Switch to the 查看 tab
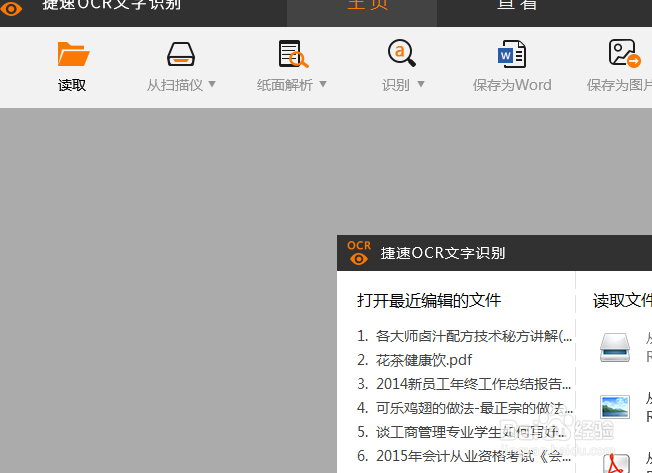The width and height of the screenshot is (652, 473). tap(516, 6)
